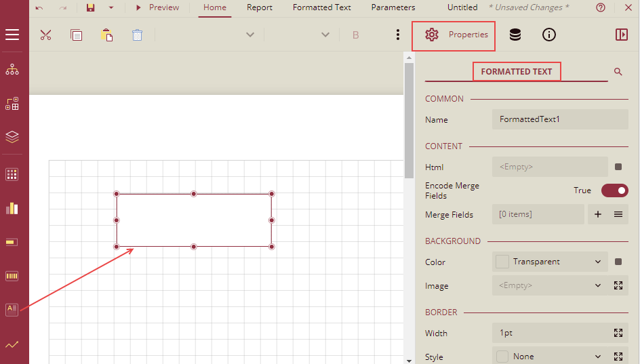Expand the border Style settings
640x364 pixels.
(x=618, y=357)
